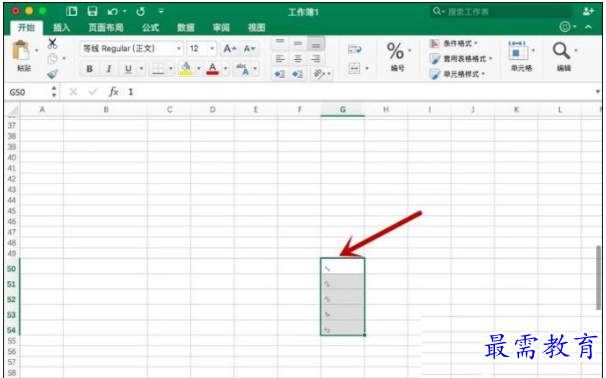Toggle Underline formatting

coord(128,69)
